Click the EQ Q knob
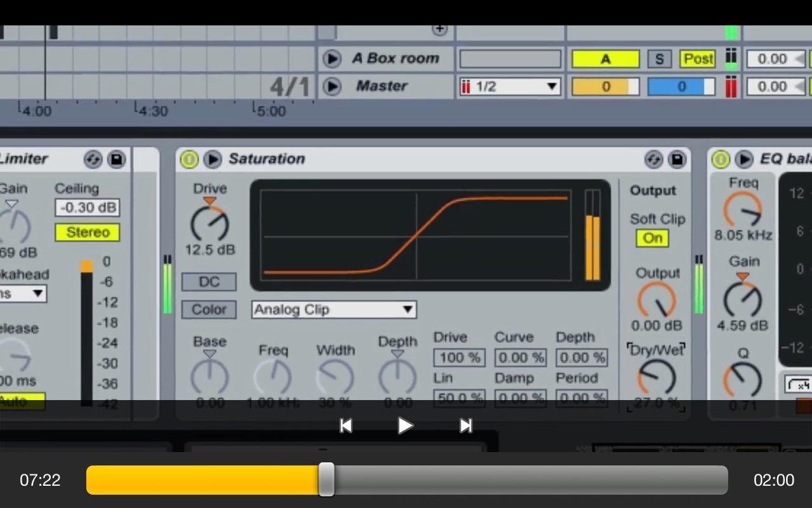The height and width of the screenshot is (508, 812). (x=743, y=380)
